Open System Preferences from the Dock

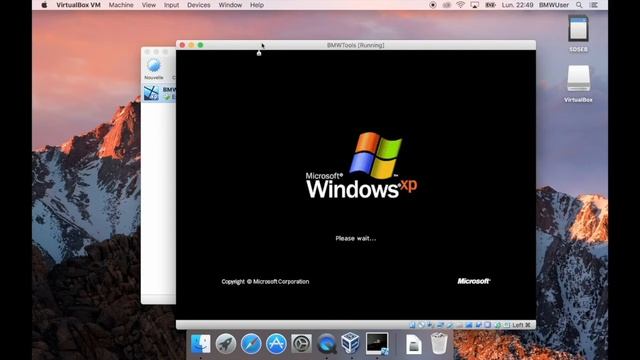click(301, 344)
